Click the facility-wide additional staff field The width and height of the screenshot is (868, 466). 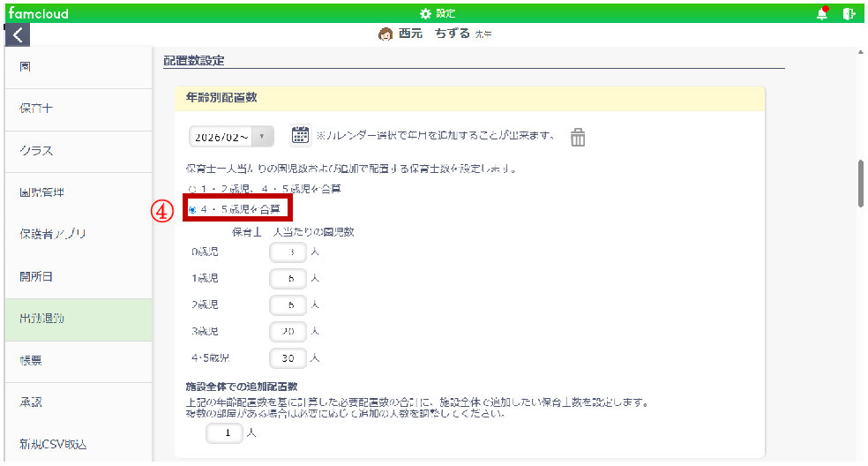click(x=225, y=433)
